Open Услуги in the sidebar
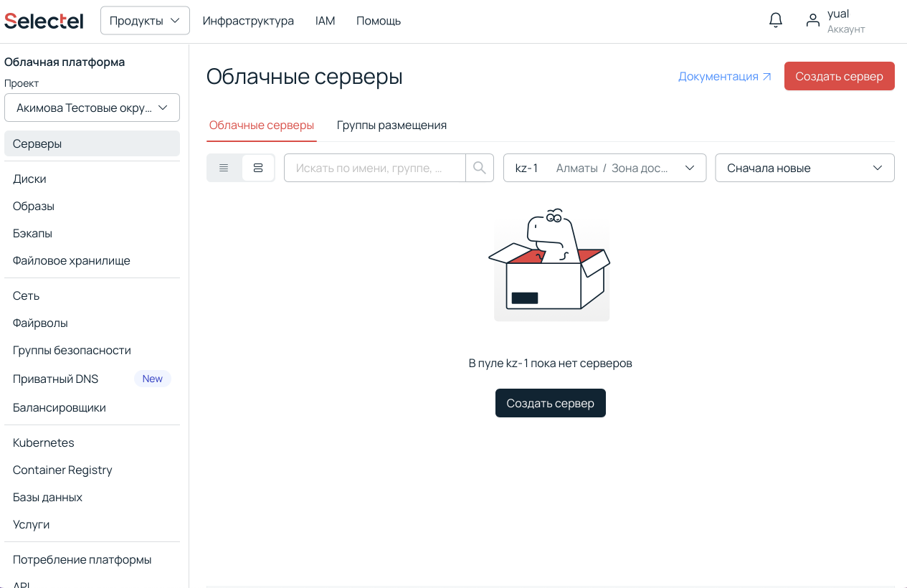This screenshot has height=588, width=907. [x=92, y=524]
